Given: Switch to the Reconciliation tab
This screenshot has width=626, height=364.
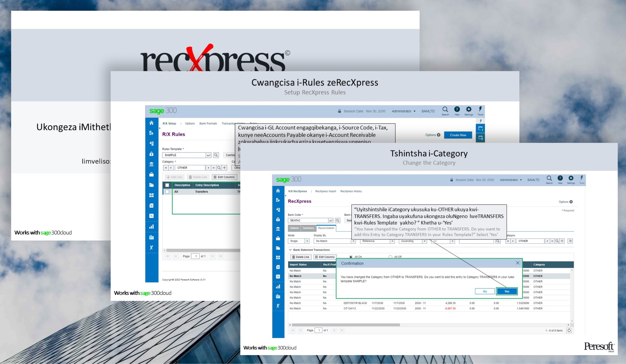Looking at the screenshot, I should pos(326,228).
